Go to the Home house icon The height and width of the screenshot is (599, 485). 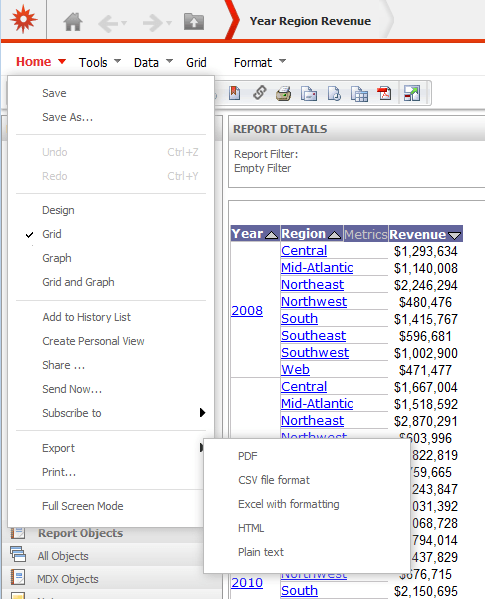73,21
